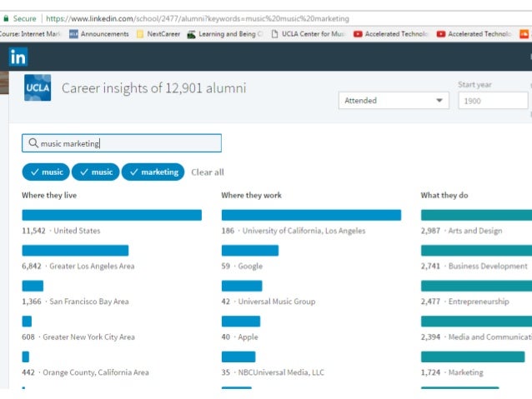Click the browser URL address bar
The height and width of the screenshot is (399, 532).
click(198, 18)
